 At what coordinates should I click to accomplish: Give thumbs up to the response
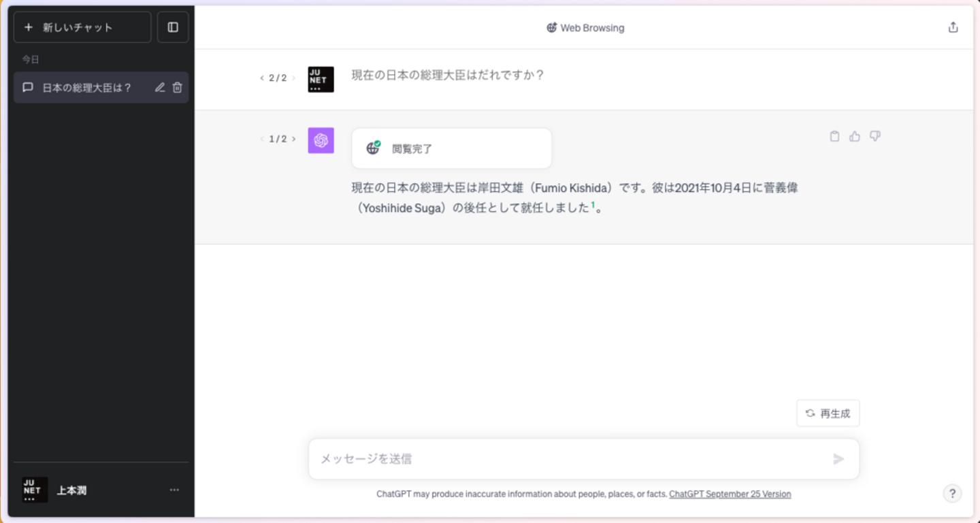point(855,136)
